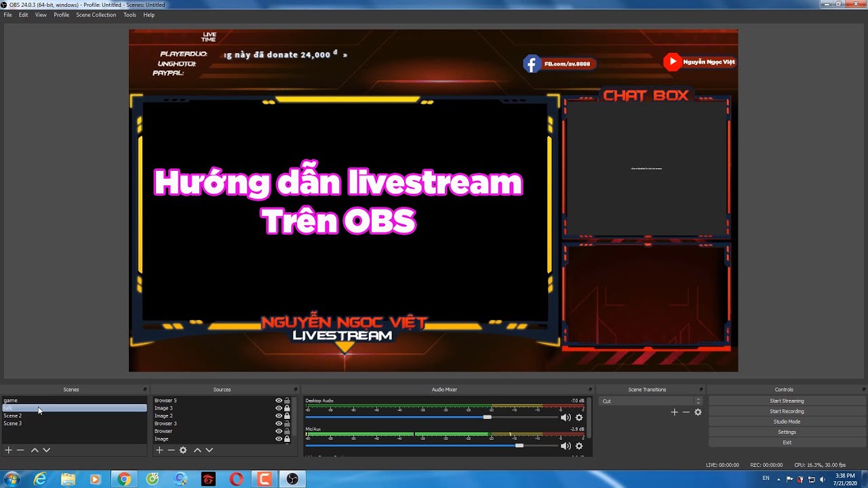Open the Edit menu
868x488 pixels.
(x=23, y=15)
